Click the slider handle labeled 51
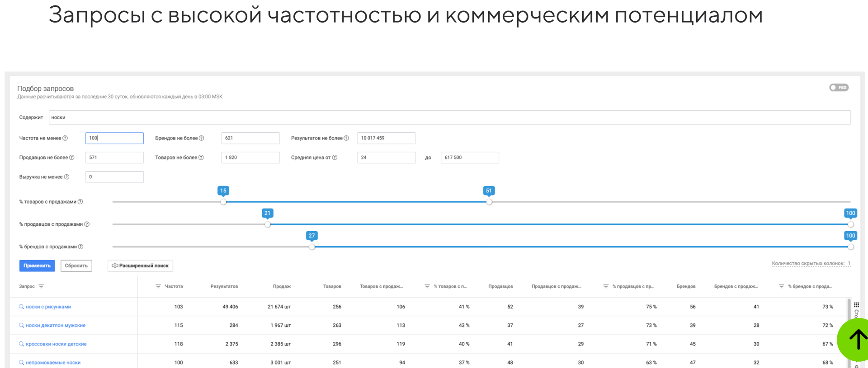This screenshot has width=868, height=368. pyautogui.click(x=489, y=202)
